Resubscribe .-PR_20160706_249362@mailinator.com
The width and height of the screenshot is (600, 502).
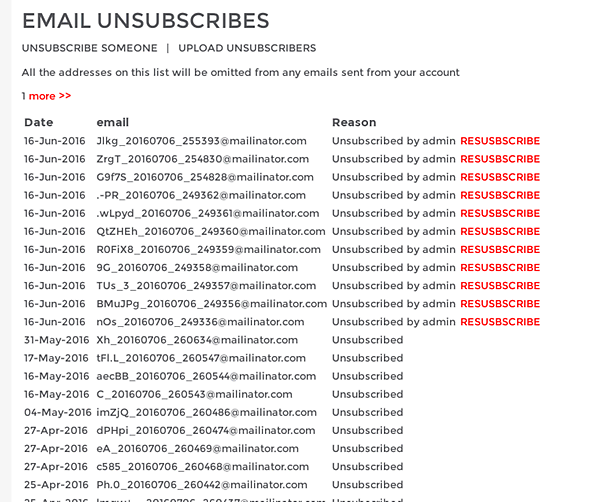point(500,195)
